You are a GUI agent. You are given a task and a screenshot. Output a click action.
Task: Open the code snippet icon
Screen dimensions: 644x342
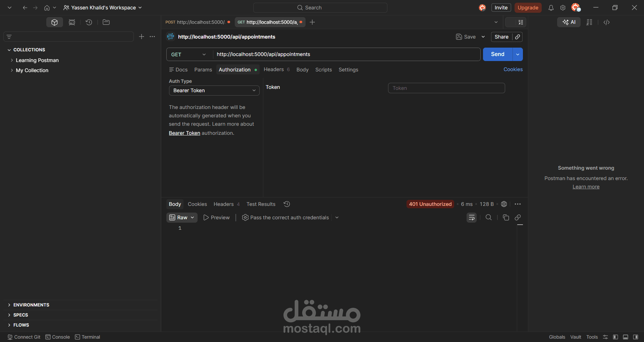pyautogui.click(x=606, y=22)
